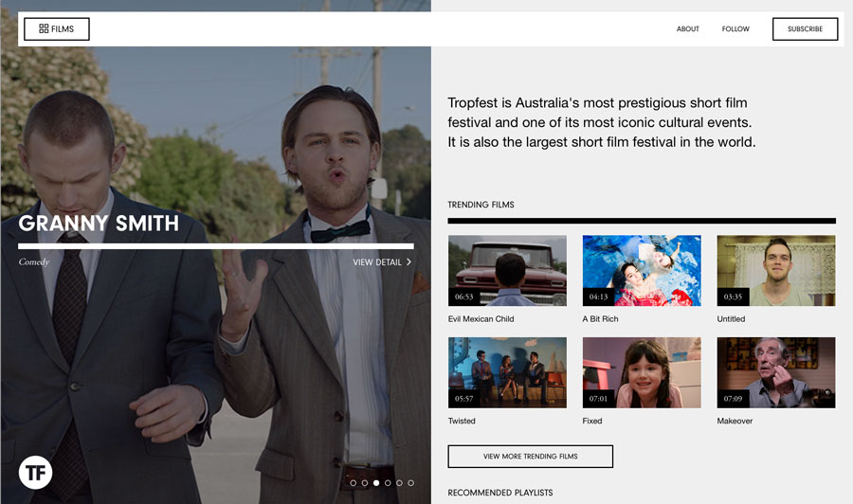Open the Follow menu item
The height and width of the screenshot is (504, 853).
[x=735, y=28]
